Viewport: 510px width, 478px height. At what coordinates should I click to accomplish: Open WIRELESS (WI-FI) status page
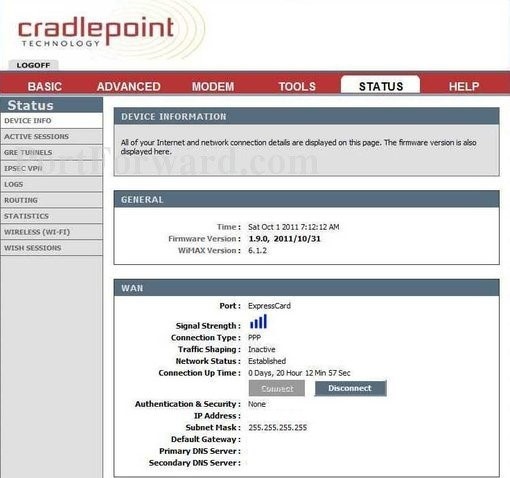tap(51, 232)
